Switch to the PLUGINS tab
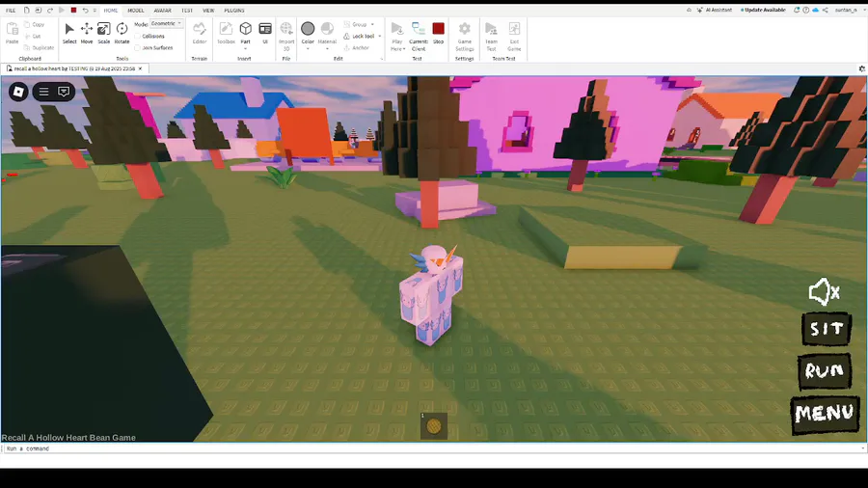 coord(234,10)
